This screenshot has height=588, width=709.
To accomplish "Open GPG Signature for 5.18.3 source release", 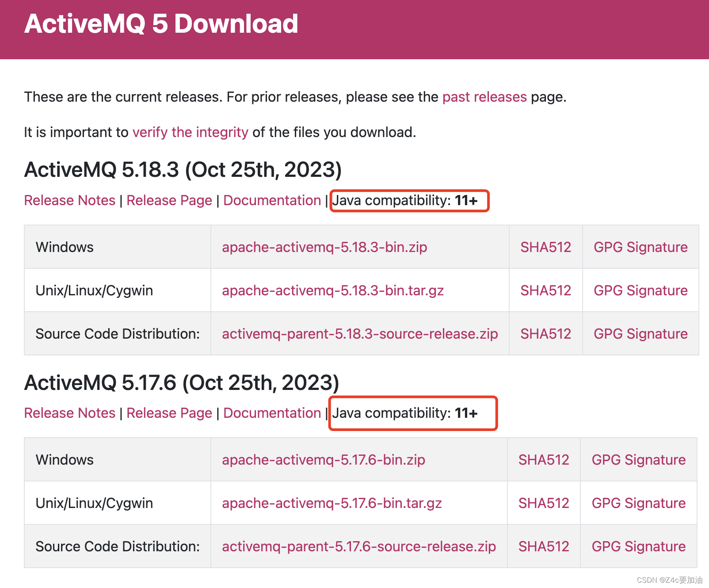I will tap(640, 334).
